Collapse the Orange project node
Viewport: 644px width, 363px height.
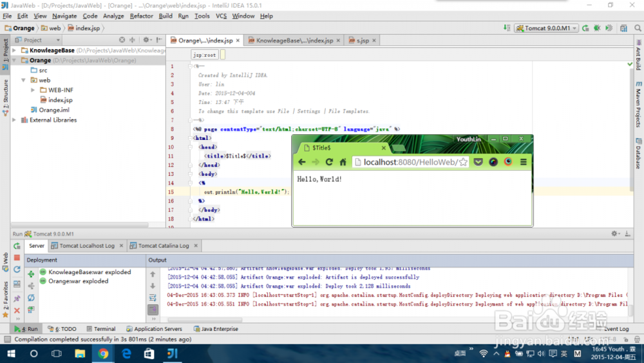tap(14, 60)
